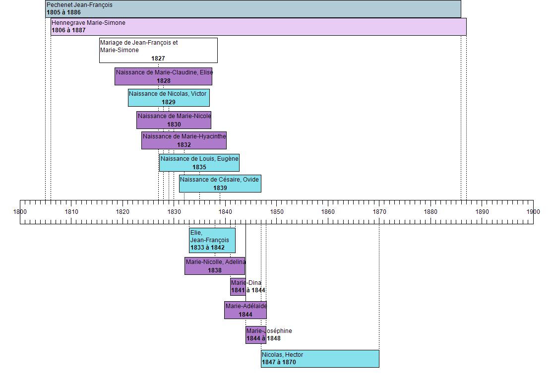Select the Naissance de Louis, Eugène event

pos(199,163)
